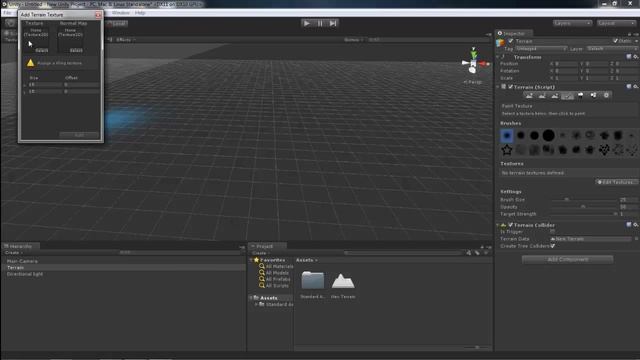The width and height of the screenshot is (640, 360).
Task: Select the Paint Texture terrain tool
Action: (x=567, y=96)
